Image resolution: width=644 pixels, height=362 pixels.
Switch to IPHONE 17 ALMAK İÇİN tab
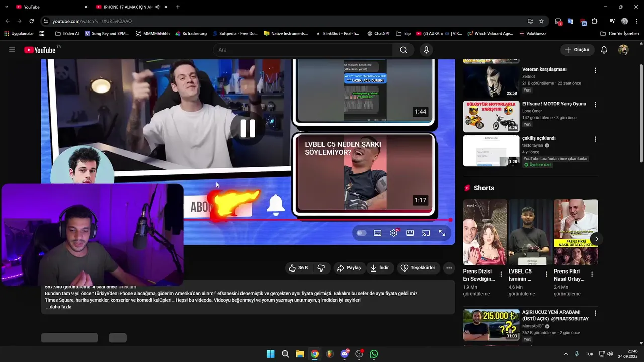point(131,7)
